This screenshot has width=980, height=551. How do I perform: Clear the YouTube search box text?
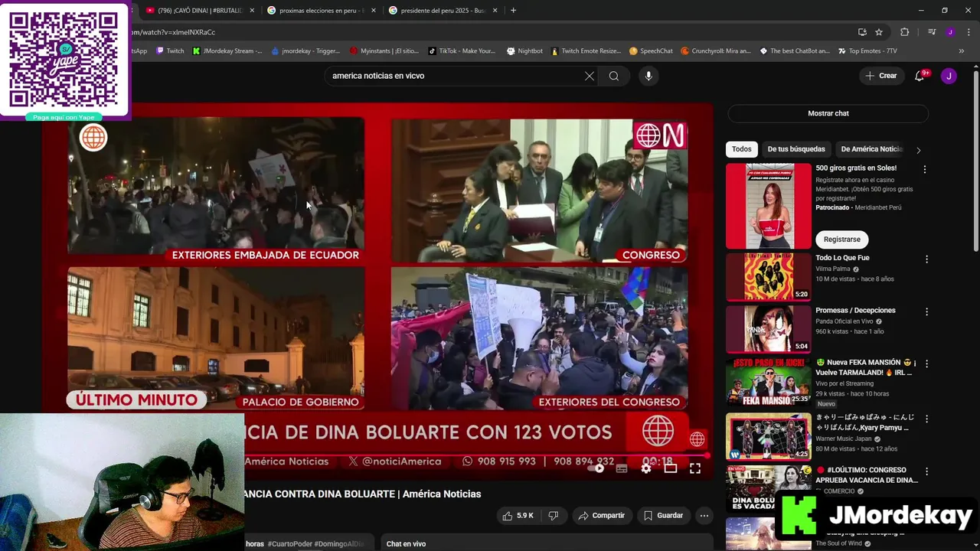tap(589, 76)
